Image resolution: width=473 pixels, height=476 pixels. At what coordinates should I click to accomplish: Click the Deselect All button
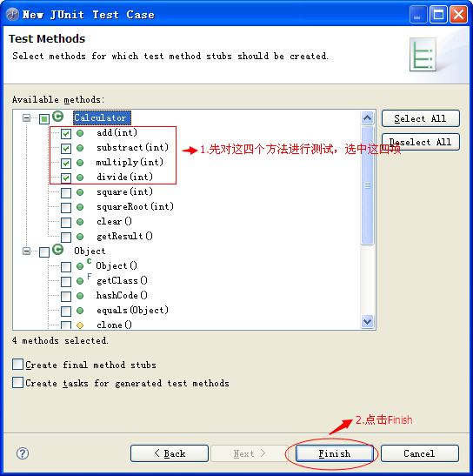tap(421, 142)
